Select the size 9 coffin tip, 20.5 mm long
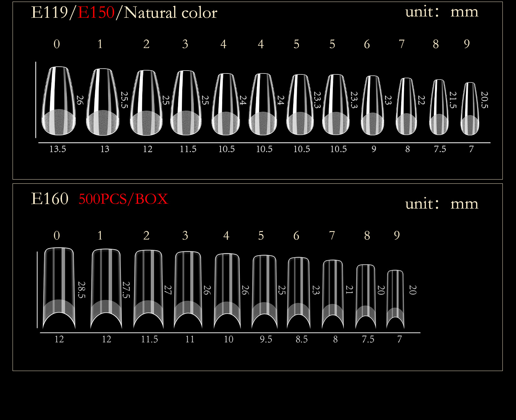The image size is (516, 420). [470, 109]
